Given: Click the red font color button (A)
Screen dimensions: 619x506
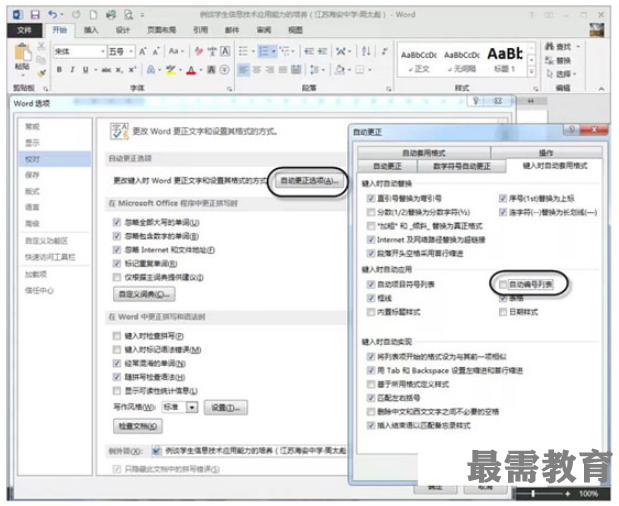Looking at the screenshot, I should [192, 70].
